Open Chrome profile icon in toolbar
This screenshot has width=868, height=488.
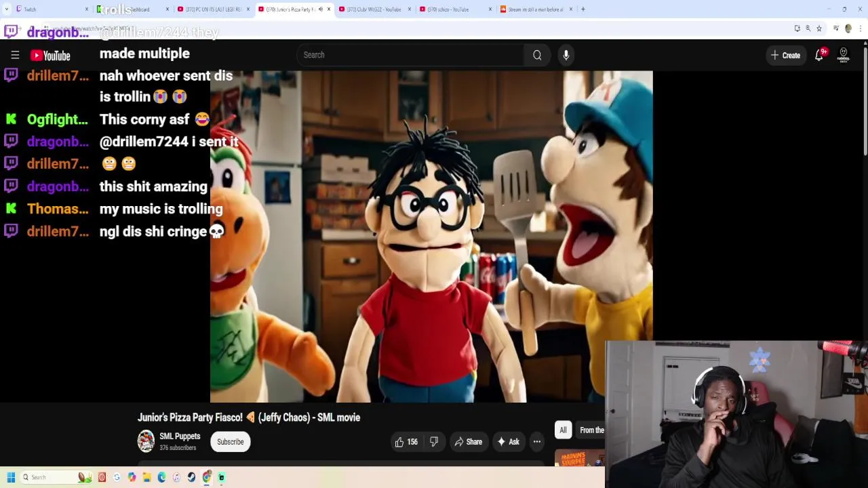[x=848, y=28]
